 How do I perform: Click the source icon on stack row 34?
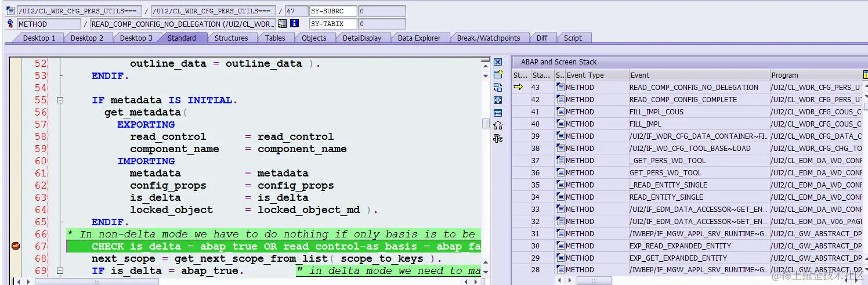click(x=560, y=197)
